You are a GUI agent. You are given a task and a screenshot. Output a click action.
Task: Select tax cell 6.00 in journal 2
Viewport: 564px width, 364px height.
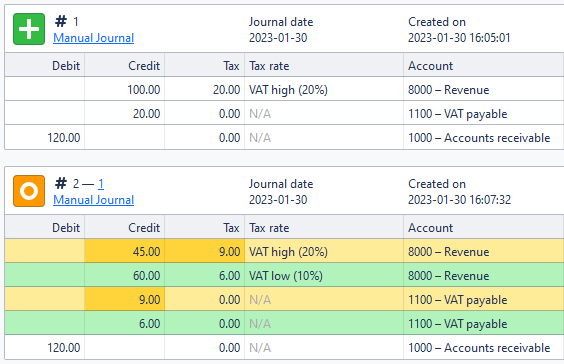pos(204,275)
